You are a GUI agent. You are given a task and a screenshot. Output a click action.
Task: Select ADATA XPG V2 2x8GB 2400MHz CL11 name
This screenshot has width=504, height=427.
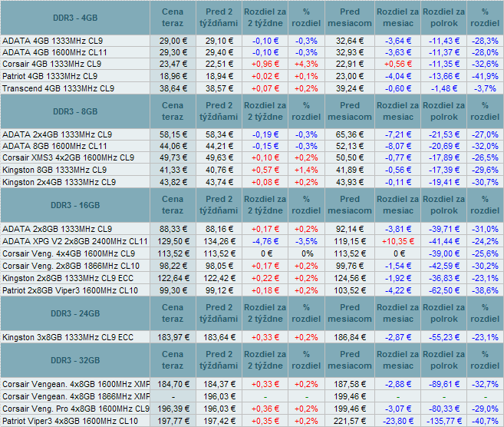pyautogui.click(x=75, y=241)
